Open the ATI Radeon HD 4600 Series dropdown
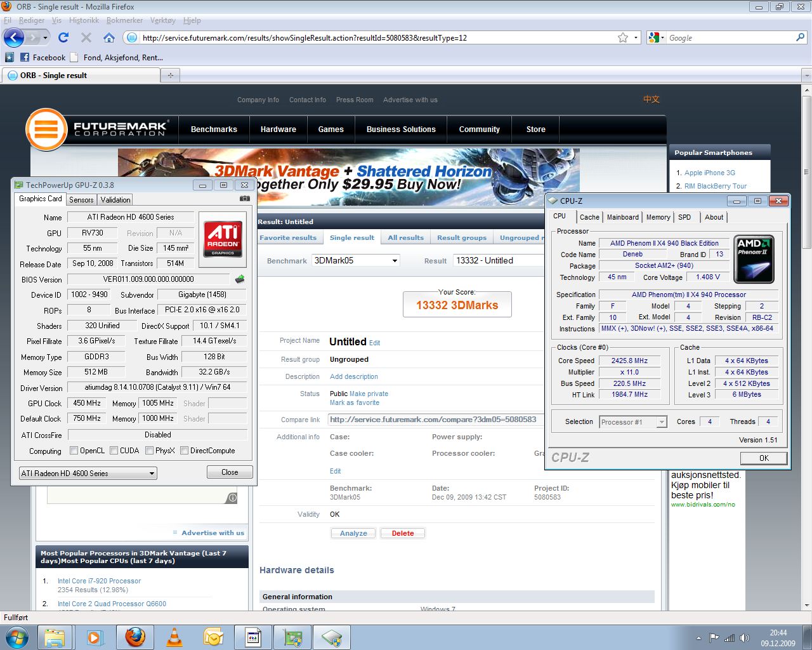The height and width of the screenshot is (650, 812). click(88, 473)
